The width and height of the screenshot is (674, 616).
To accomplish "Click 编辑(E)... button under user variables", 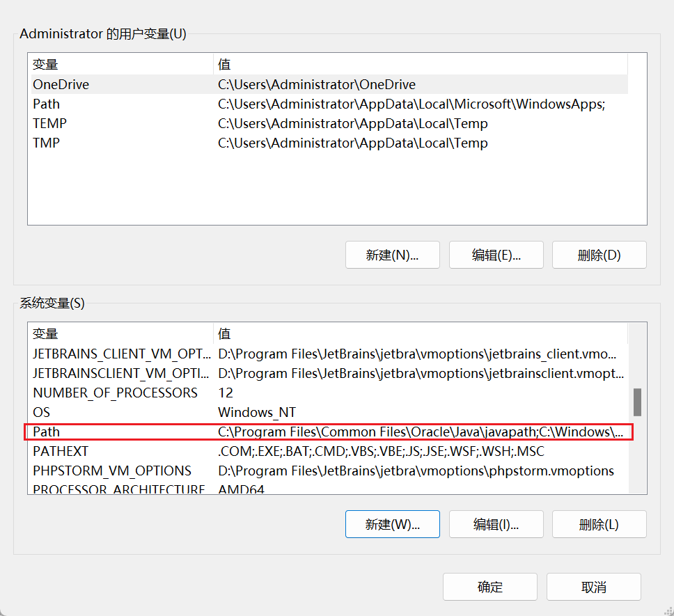I will [496, 255].
